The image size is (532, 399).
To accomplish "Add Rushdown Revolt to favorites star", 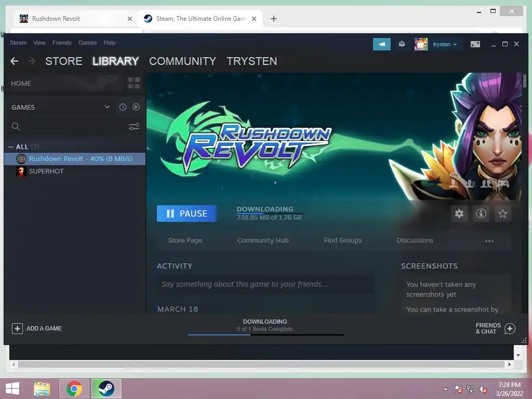I will [502, 214].
